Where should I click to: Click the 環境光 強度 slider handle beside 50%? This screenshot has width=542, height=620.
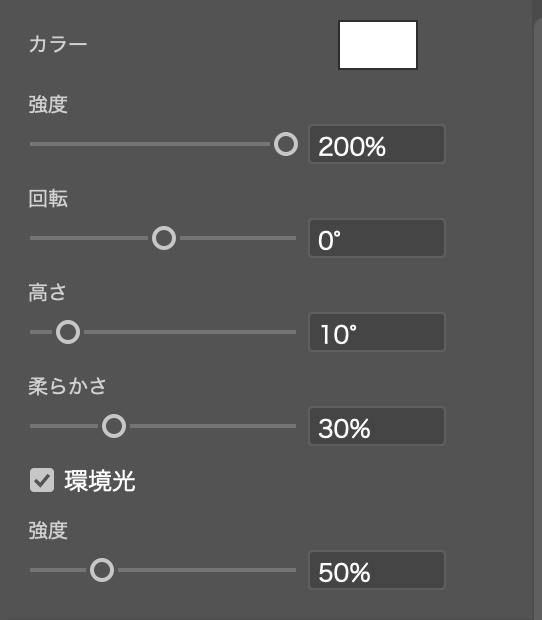tap(102, 570)
